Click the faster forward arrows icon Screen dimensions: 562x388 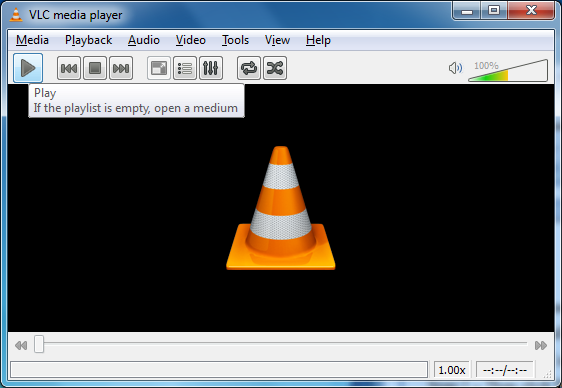(x=540, y=345)
